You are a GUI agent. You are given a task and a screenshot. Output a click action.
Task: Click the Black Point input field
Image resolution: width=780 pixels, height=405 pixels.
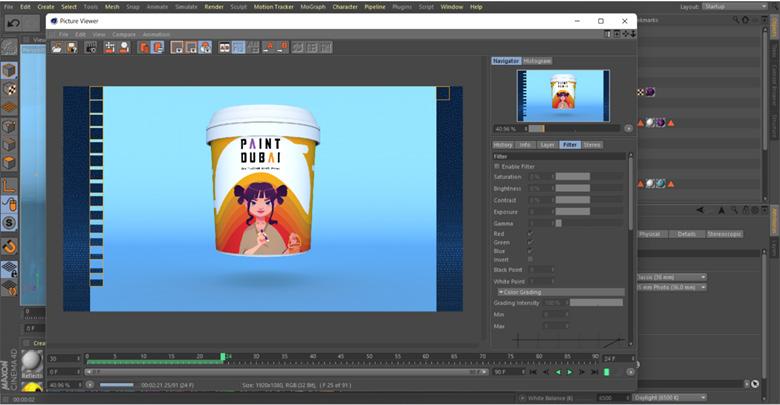click(x=540, y=270)
